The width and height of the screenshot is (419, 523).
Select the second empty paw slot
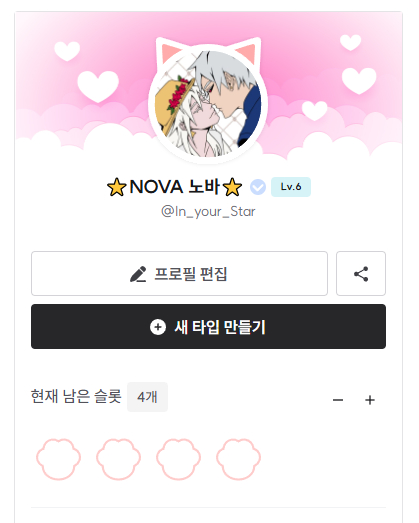(x=118, y=459)
